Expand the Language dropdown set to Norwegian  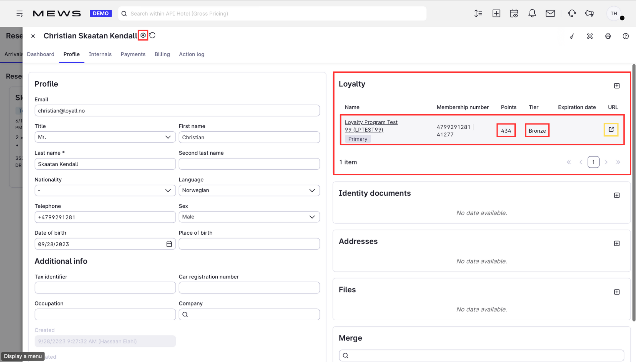point(249,191)
